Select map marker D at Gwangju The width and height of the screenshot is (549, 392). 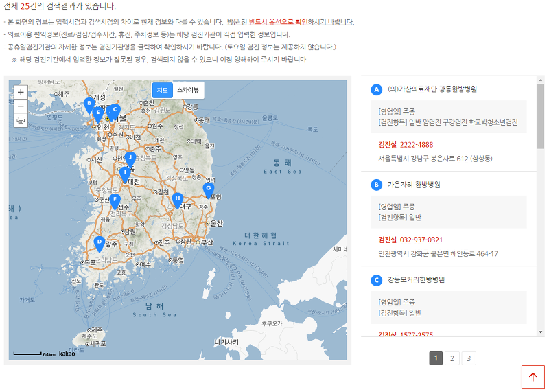click(100, 244)
